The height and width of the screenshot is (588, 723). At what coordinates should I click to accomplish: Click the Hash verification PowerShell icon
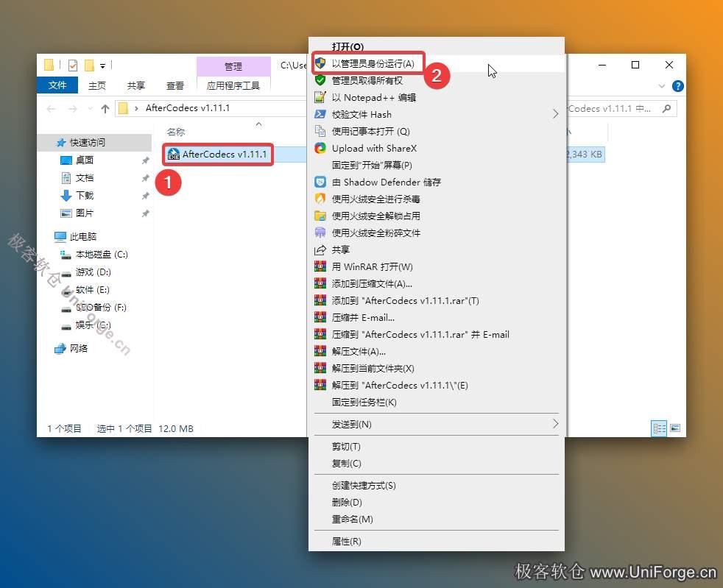[x=320, y=114]
